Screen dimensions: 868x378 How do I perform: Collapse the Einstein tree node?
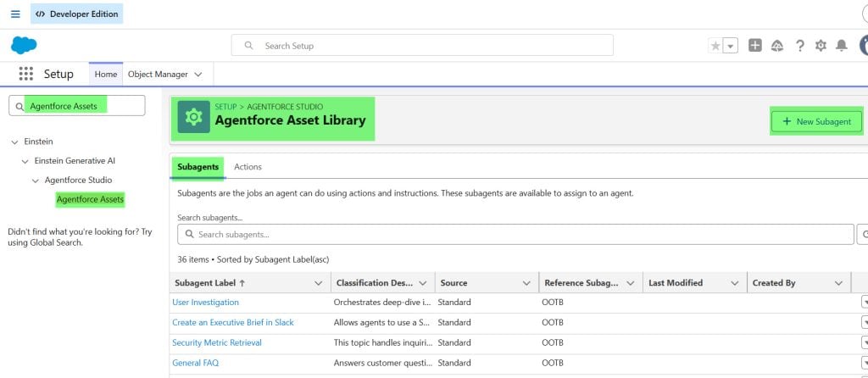14,142
